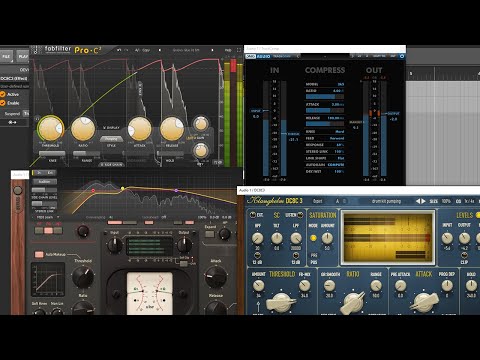This screenshot has width=480, height=360.
Task: Expand the Side Chain section in Pro-C 2
Action: [112, 164]
